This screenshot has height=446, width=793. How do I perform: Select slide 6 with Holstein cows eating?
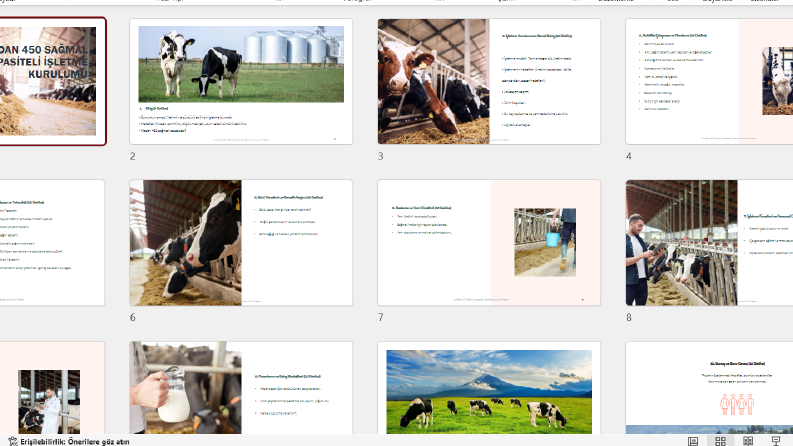coord(241,243)
